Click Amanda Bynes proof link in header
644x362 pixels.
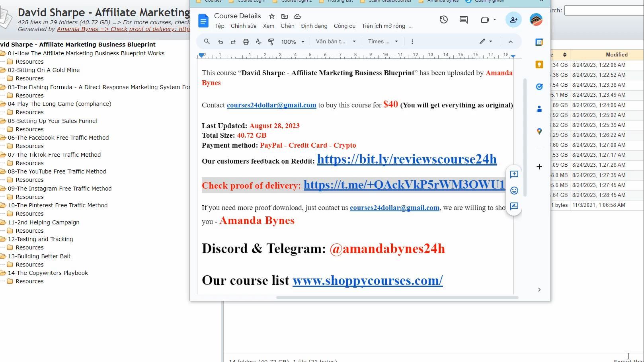(x=123, y=29)
